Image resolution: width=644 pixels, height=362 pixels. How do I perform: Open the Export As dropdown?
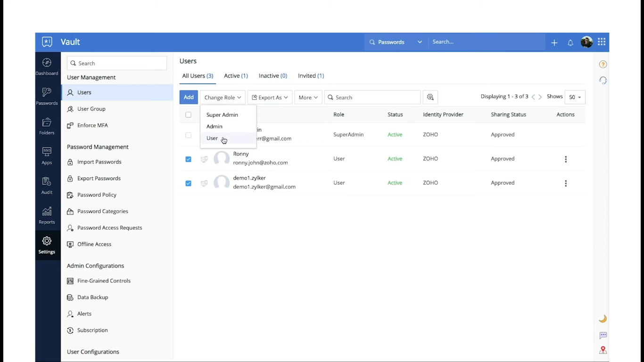(x=270, y=97)
